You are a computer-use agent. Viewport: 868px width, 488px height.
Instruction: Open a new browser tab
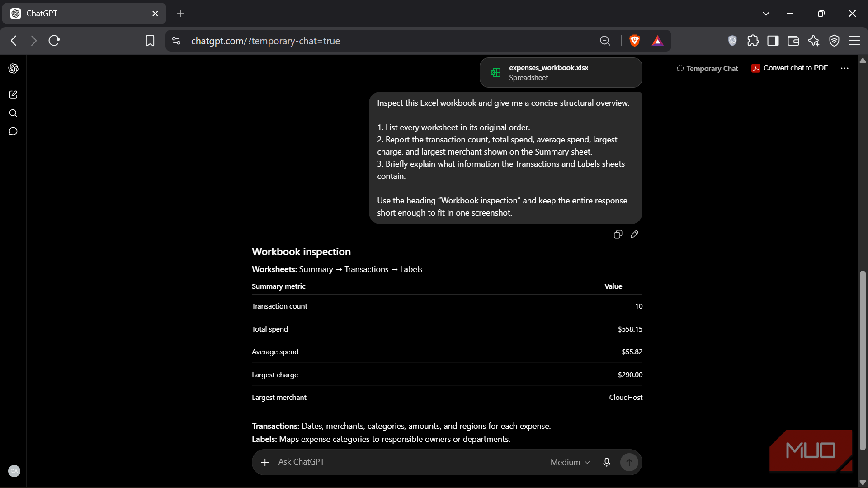pos(180,14)
